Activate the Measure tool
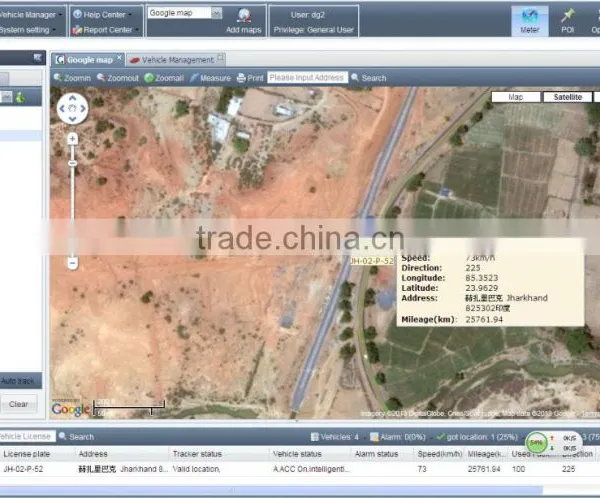The image size is (600, 498). coord(210,78)
